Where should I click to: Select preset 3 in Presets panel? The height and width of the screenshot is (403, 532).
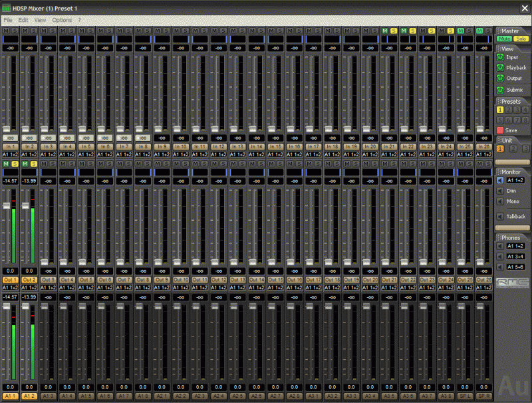click(x=517, y=110)
